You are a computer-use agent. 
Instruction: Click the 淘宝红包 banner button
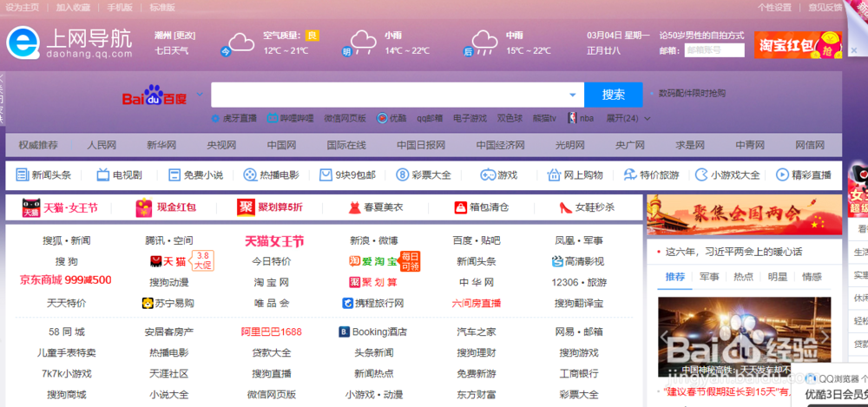tap(798, 45)
